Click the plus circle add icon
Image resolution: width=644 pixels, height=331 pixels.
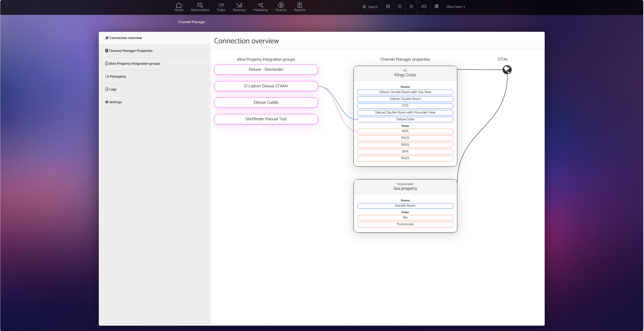(x=400, y=7)
